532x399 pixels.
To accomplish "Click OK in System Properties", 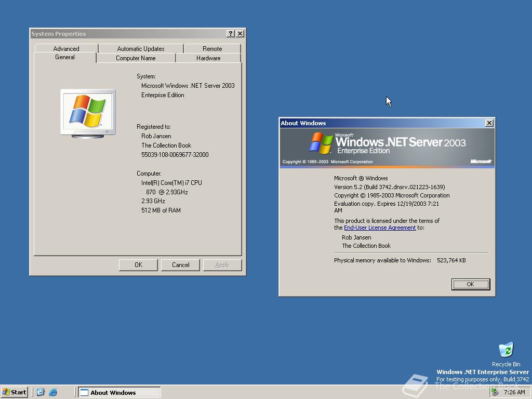I will click(x=138, y=264).
